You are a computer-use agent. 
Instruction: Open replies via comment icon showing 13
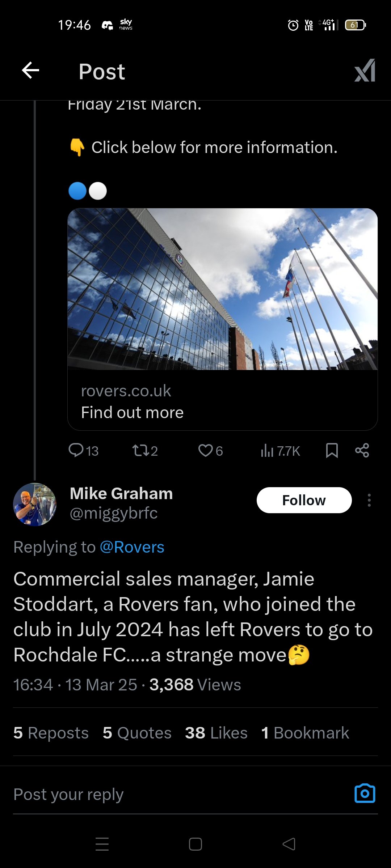tap(83, 451)
